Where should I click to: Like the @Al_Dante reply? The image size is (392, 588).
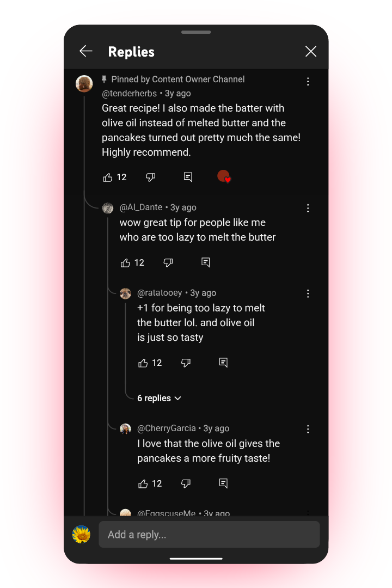click(x=126, y=262)
